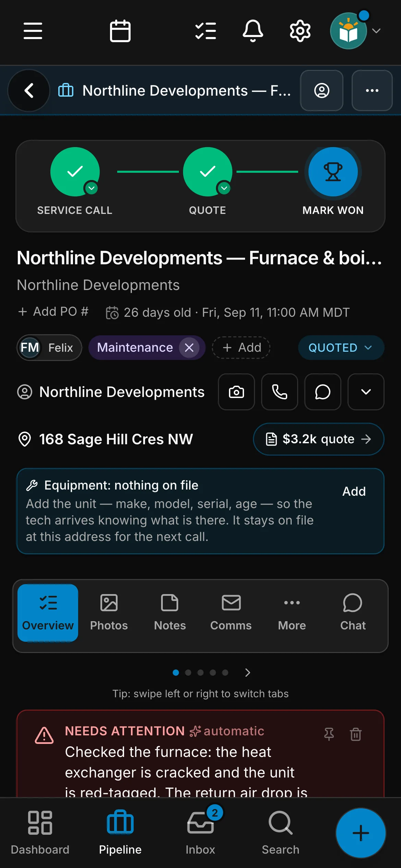Add a PO number
The image size is (401, 868).
53,312
